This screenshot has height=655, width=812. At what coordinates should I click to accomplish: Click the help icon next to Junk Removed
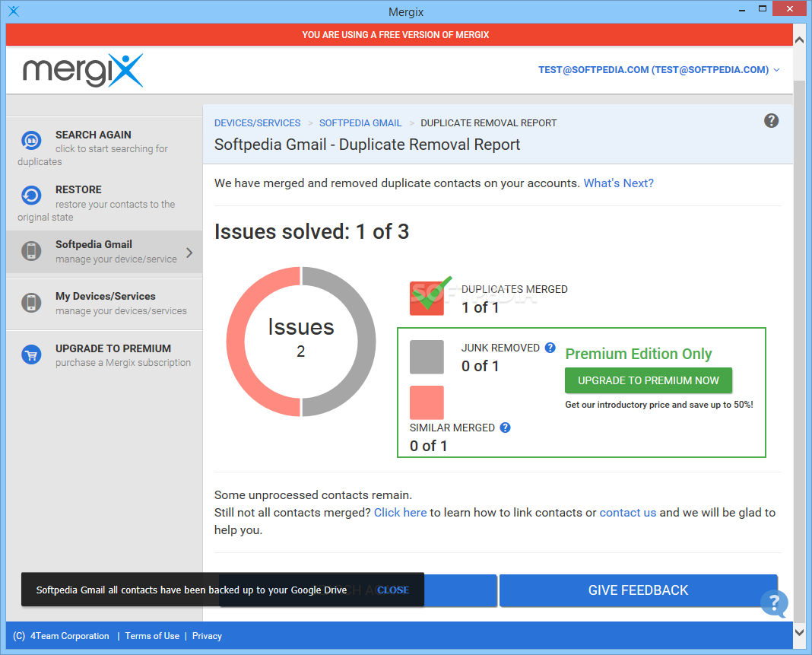point(550,348)
